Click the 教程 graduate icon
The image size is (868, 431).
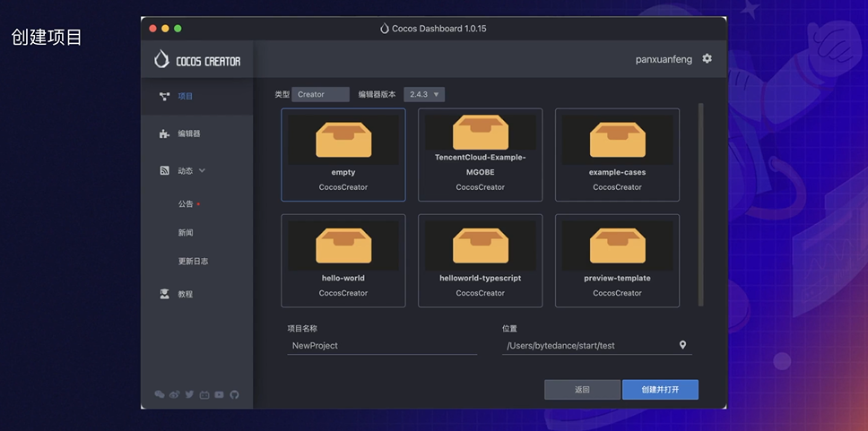click(x=164, y=294)
